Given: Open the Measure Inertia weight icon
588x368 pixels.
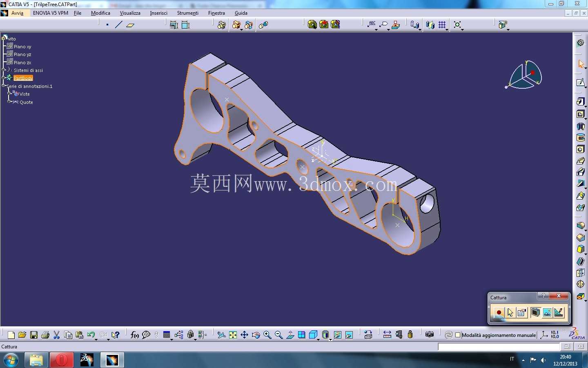Looking at the screenshot, I should click(410, 334).
